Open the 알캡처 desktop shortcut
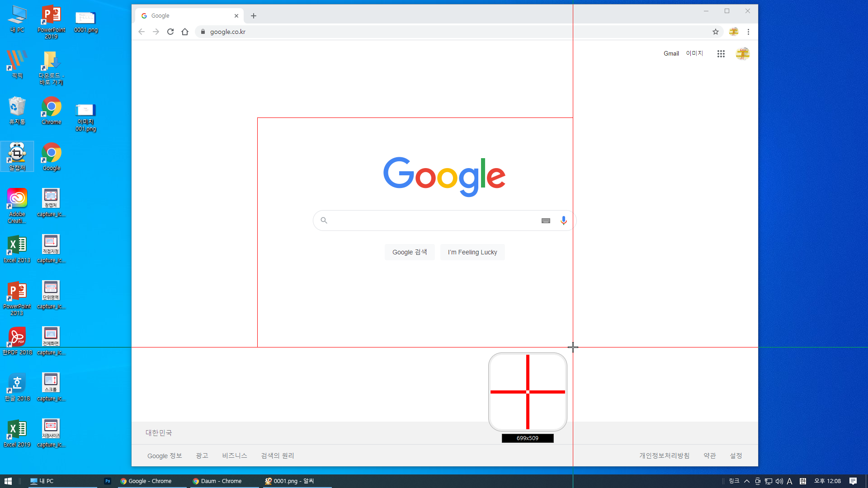Screen dimensions: 868x488 [x=17, y=156]
